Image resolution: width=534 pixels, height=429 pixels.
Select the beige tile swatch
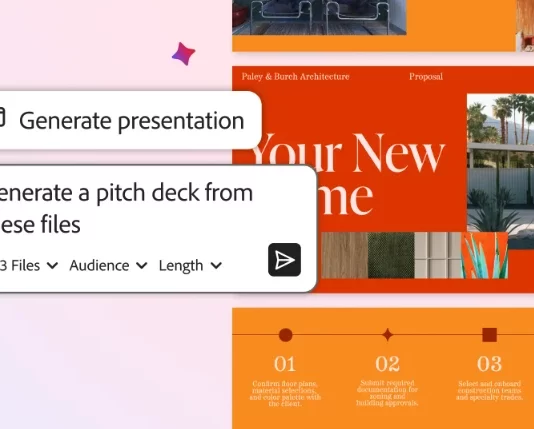438,255
